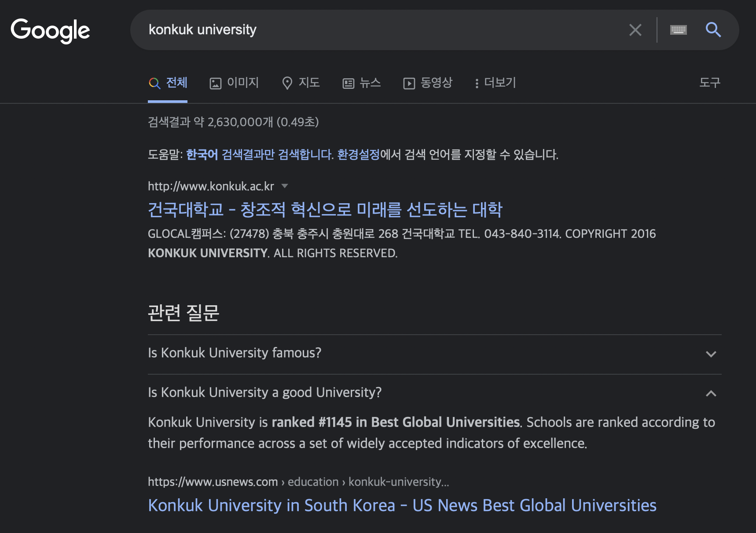Click the Google logo
The height and width of the screenshot is (533, 756).
click(x=50, y=30)
